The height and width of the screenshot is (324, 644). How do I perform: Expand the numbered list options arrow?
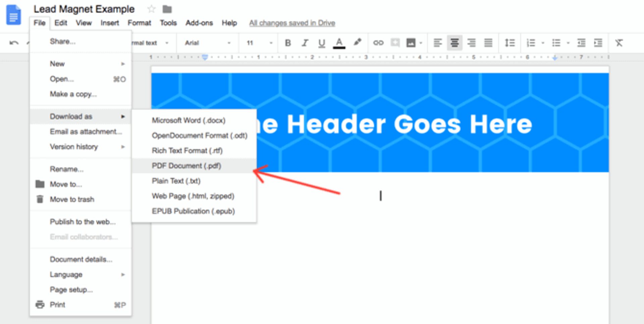pos(543,43)
